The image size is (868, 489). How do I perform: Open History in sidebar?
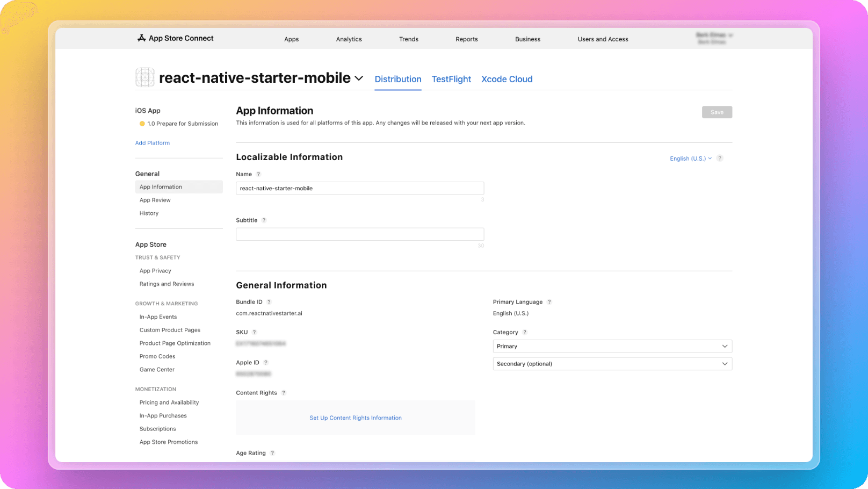pos(149,213)
